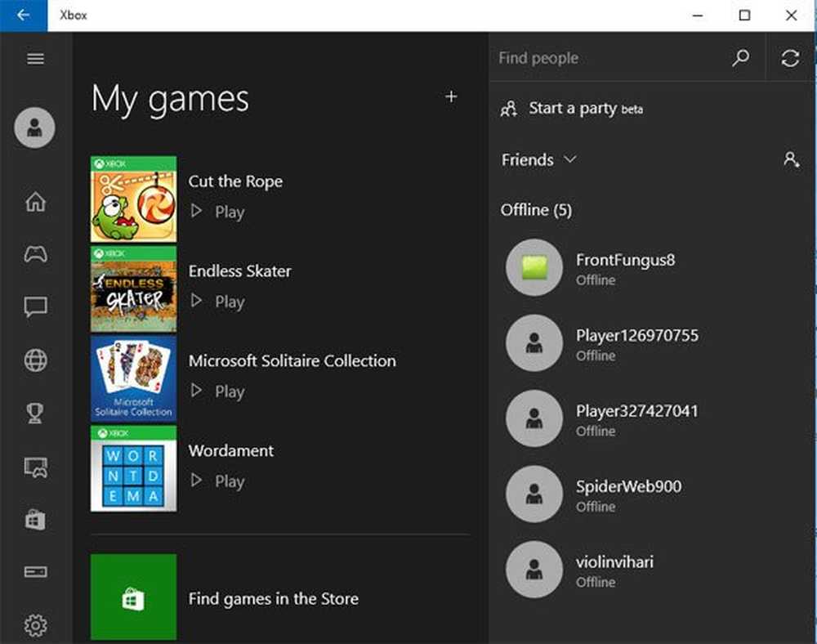Play Cut the Rope
This screenshot has height=644, width=817.
219,212
